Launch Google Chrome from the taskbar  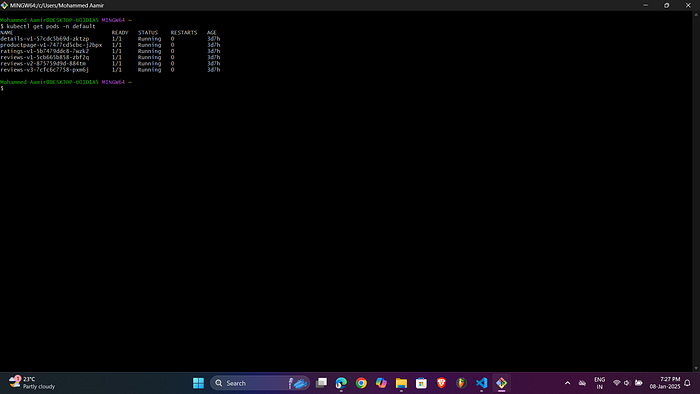(361, 383)
